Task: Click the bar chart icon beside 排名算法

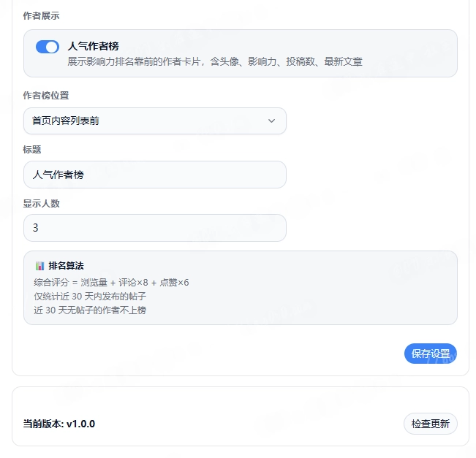Action: click(39, 266)
